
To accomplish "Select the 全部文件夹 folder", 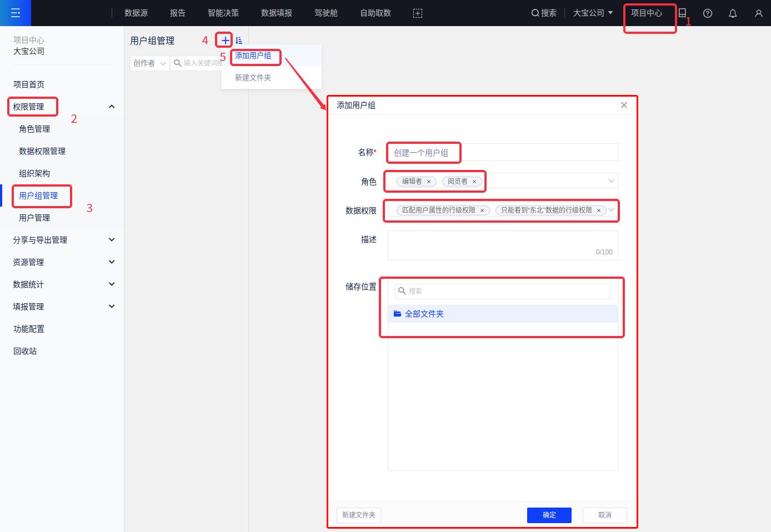I will 424,314.
